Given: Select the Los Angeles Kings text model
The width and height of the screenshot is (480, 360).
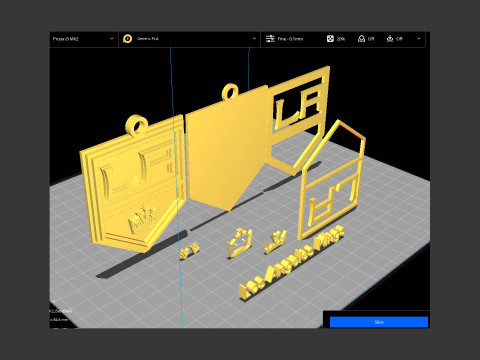Looking at the screenshot, I should (292, 262).
